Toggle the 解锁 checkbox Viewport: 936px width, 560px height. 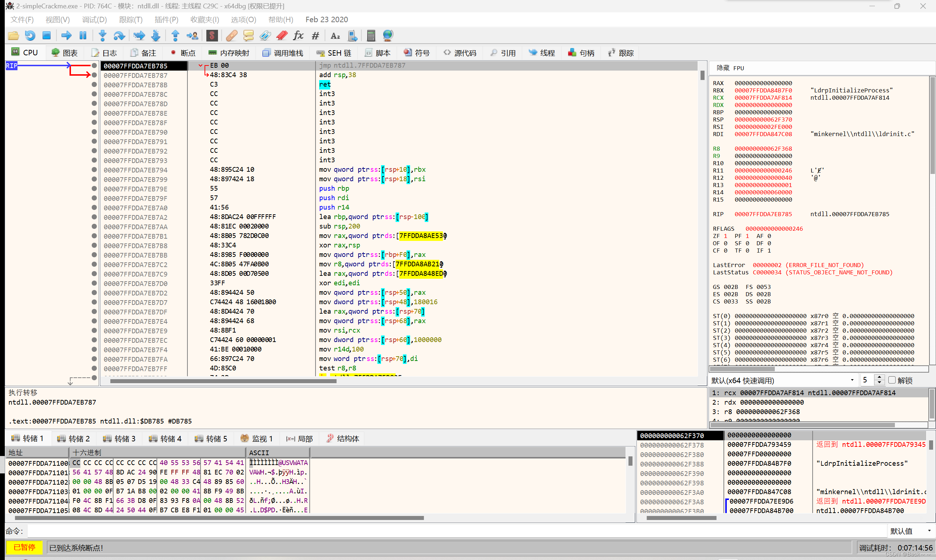point(892,380)
